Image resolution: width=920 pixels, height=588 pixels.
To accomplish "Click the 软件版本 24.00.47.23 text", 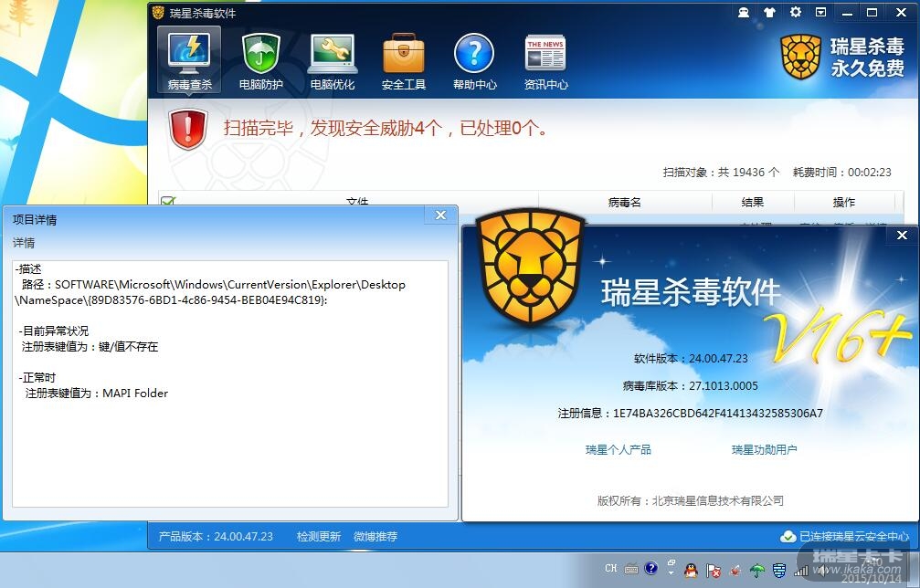I will (691, 358).
